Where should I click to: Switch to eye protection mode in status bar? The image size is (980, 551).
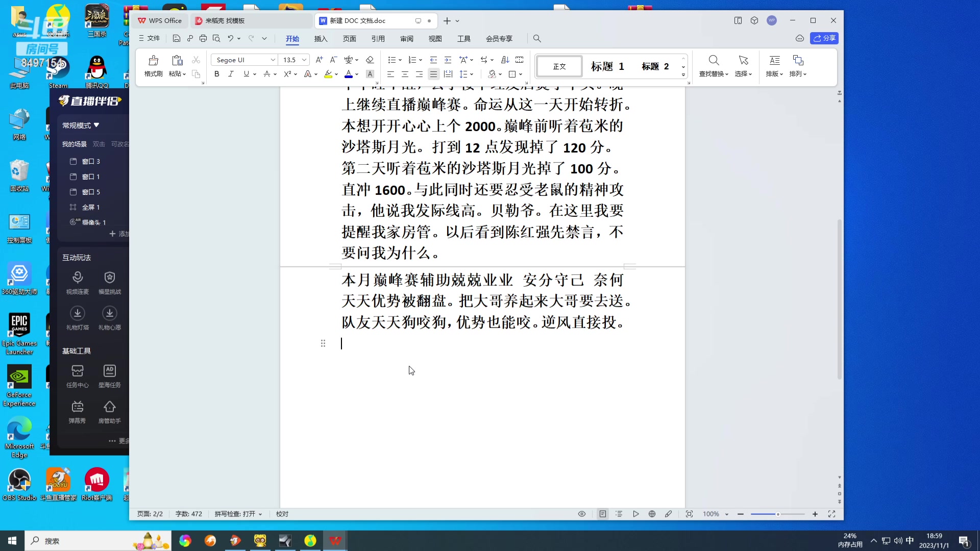tap(582, 514)
